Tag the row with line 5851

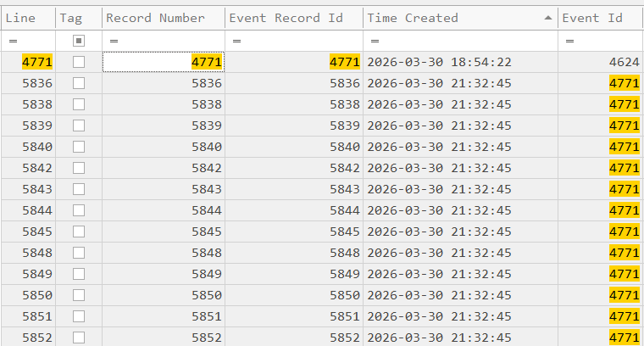(79, 316)
